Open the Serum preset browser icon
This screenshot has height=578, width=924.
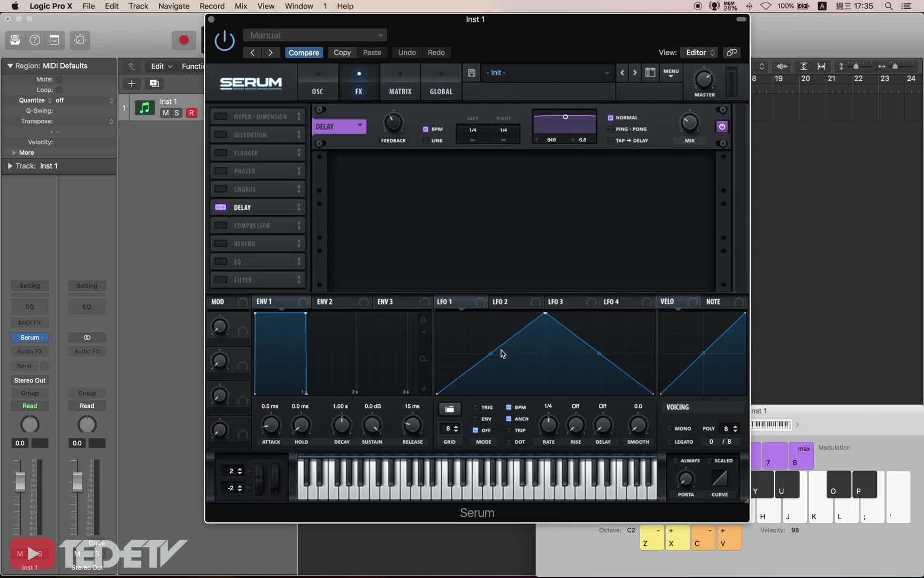[x=650, y=73]
